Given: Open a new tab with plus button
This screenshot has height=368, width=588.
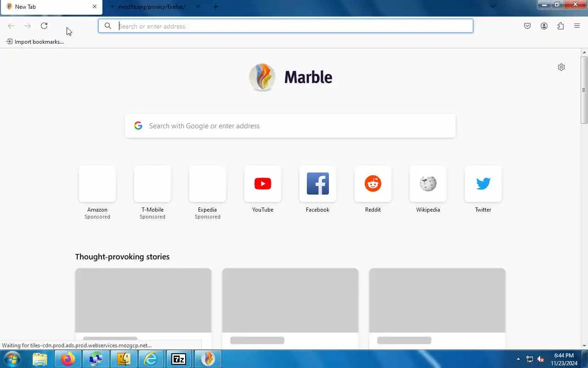Looking at the screenshot, I should (x=215, y=7).
